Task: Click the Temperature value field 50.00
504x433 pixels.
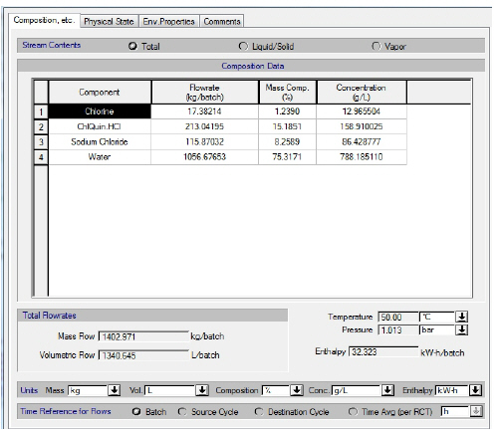Action: tap(397, 318)
